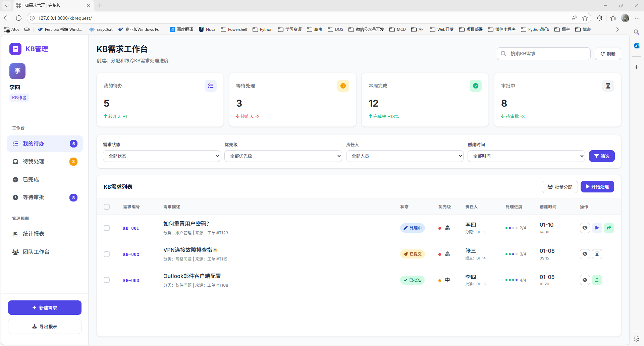Click the Edge sidebar search icon
Viewport: 644px width, 346px height.
(637, 32)
